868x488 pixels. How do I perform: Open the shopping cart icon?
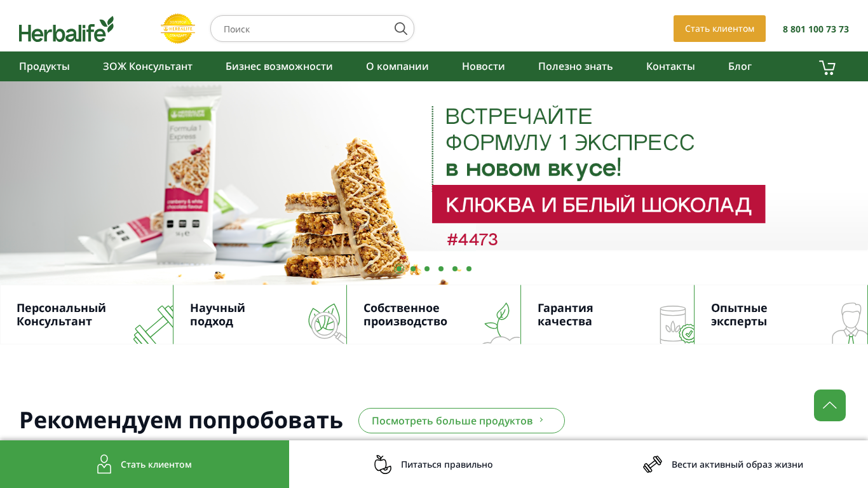(x=827, y=67)
